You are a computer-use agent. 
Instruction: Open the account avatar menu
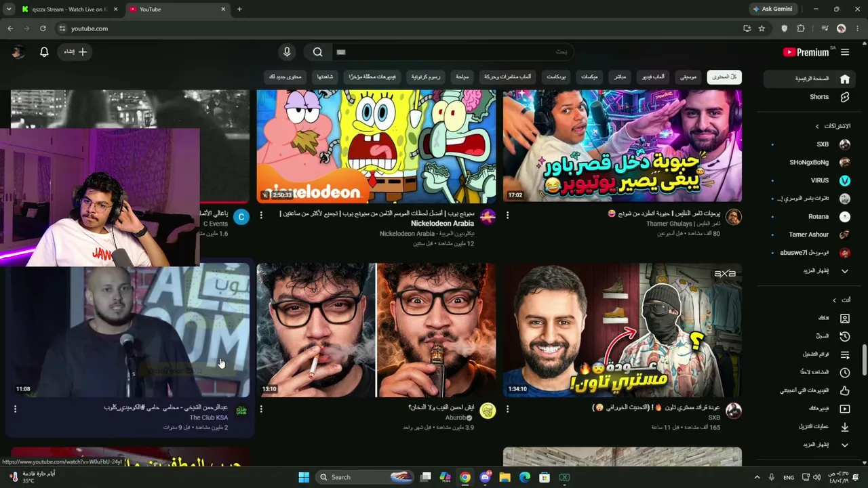click(18, 52)
